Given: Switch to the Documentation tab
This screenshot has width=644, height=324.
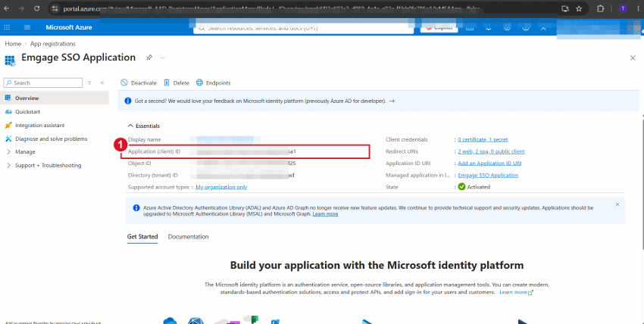Looking at the screenshot, I should [188, 237].
